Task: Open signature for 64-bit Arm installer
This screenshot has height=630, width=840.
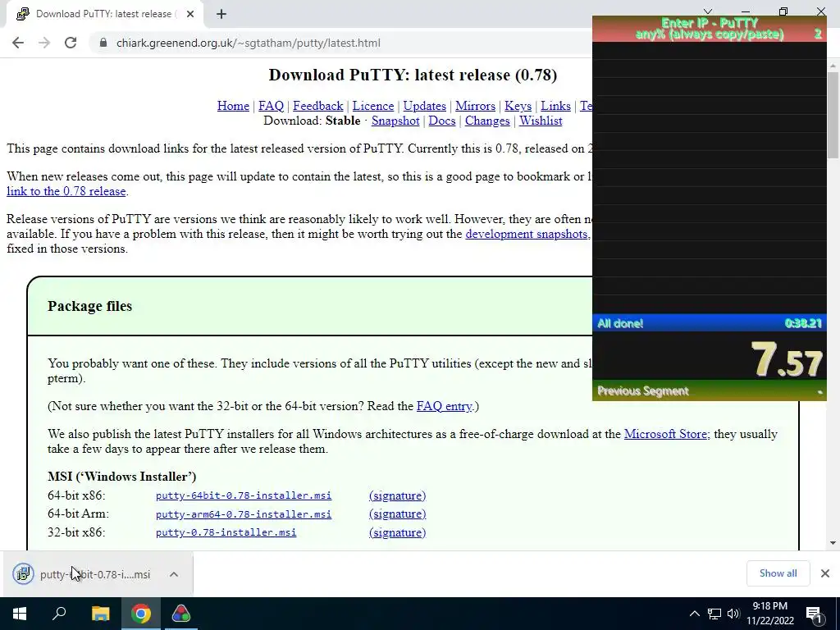Action: [398, 514]
